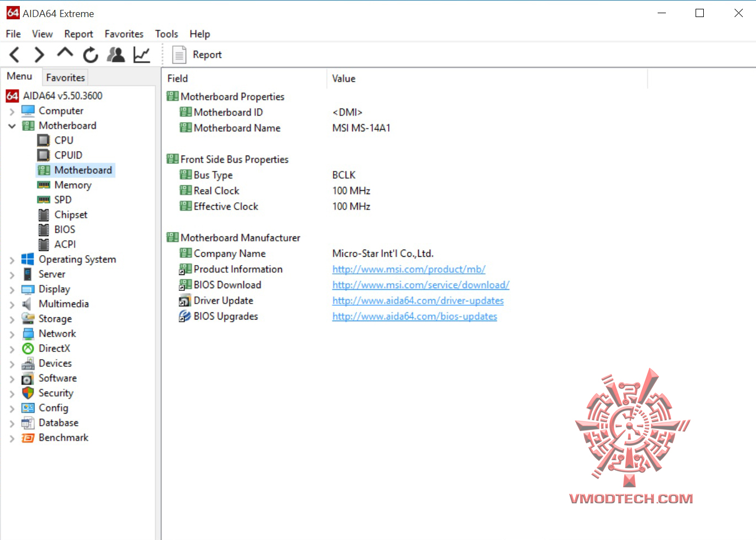Click the Windows logo Operating System icon

pyautogui.click(x=27, y=259)
